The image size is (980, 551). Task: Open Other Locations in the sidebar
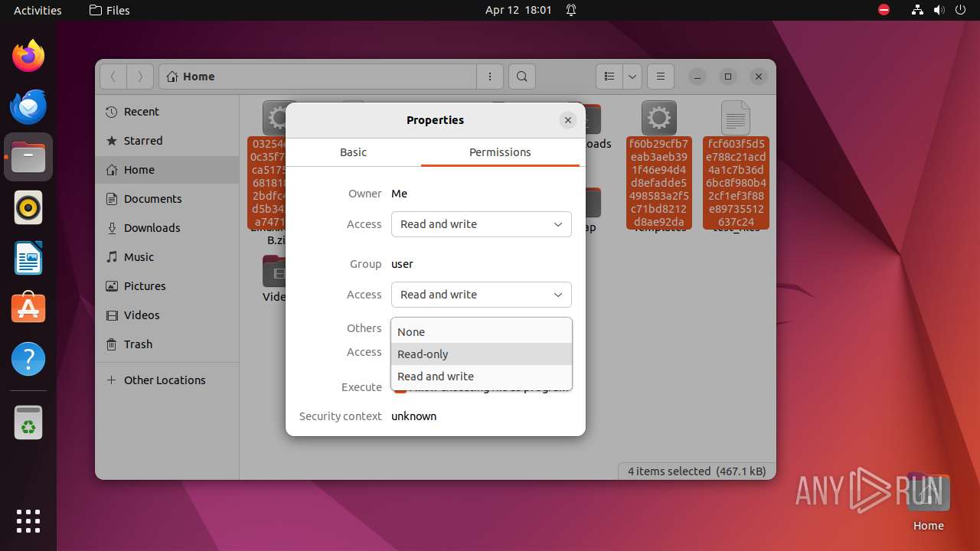167,380
